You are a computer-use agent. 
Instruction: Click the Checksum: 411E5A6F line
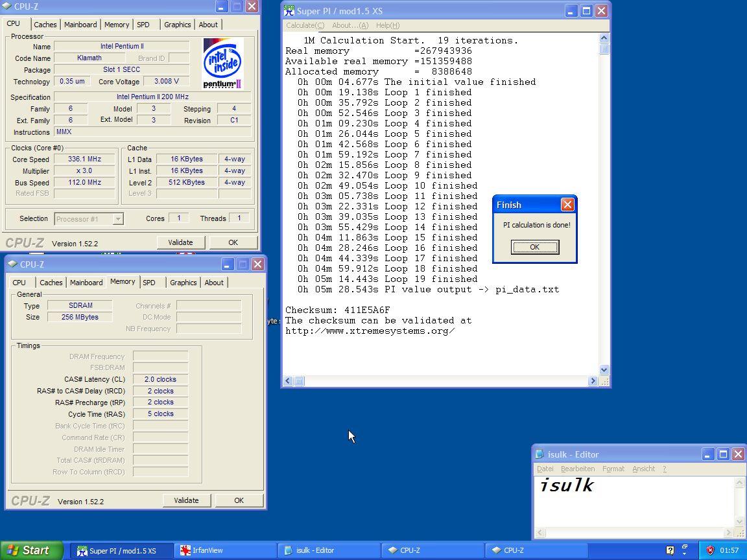[x=337, y=310]
